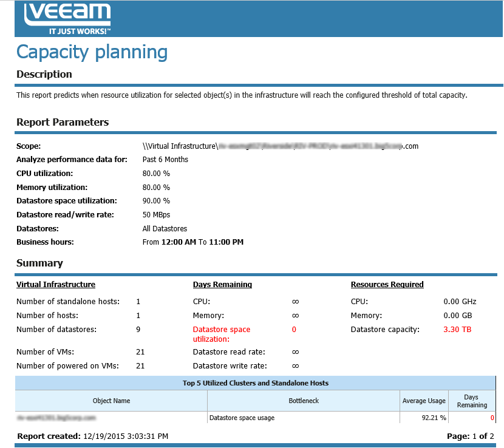Click the "Business hours:" parameter label
Screen dimensions: 504x448
(45, 242)
